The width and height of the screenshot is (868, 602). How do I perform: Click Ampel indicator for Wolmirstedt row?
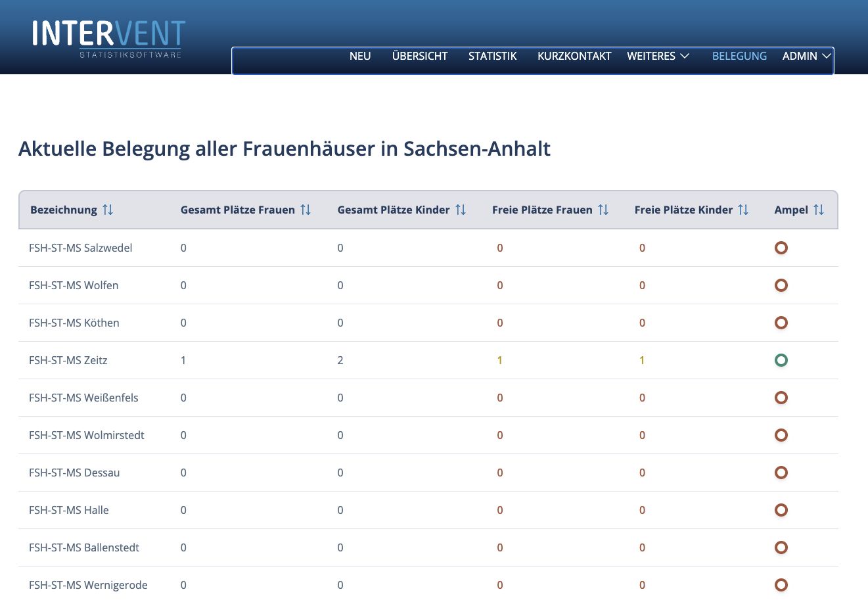pyautogui.click(x=781, y=435)
